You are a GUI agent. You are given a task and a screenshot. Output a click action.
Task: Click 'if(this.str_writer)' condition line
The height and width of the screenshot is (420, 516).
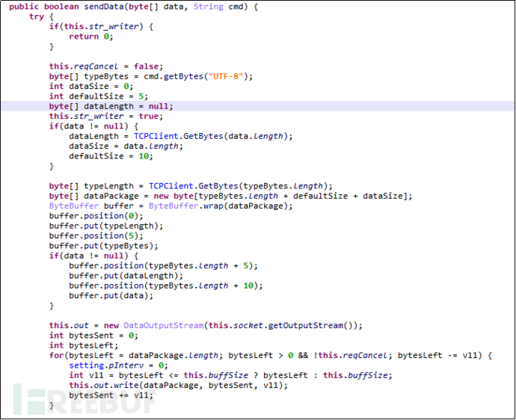pyautogui.click(x=101, y=27)
